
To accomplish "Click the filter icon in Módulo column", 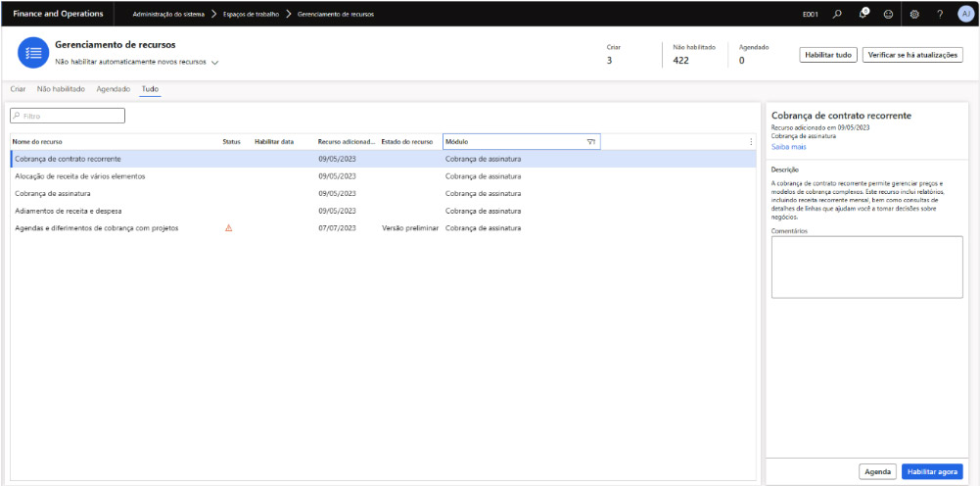I will pyautogui.click(x=590, y=142).
